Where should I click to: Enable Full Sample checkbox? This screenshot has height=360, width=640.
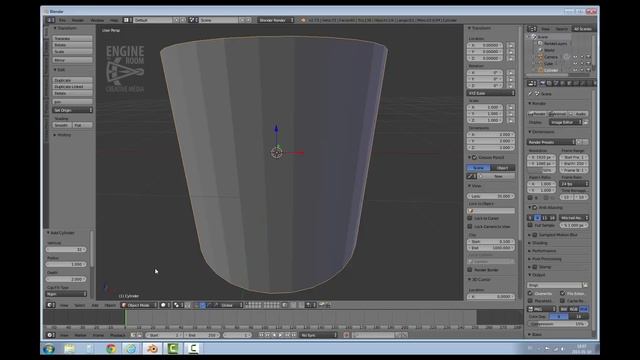530,225
